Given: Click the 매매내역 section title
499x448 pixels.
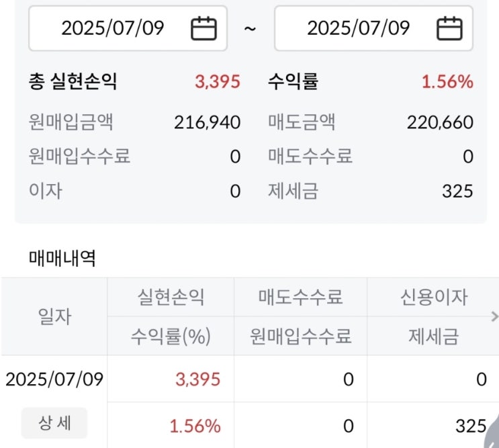Looking at the screenshot, I should click(62, 258).
